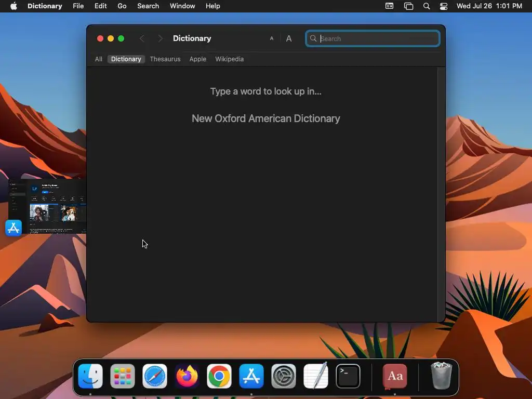Focus the Dictionary search field
The width and height of the screenshot is (532, 399).
[373, 38]
